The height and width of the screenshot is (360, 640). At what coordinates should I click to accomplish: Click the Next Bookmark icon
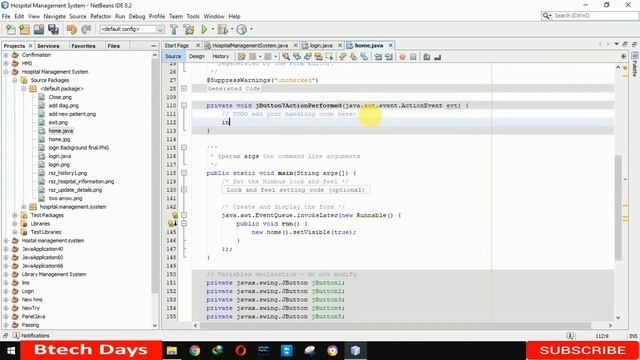click(353, 57)
